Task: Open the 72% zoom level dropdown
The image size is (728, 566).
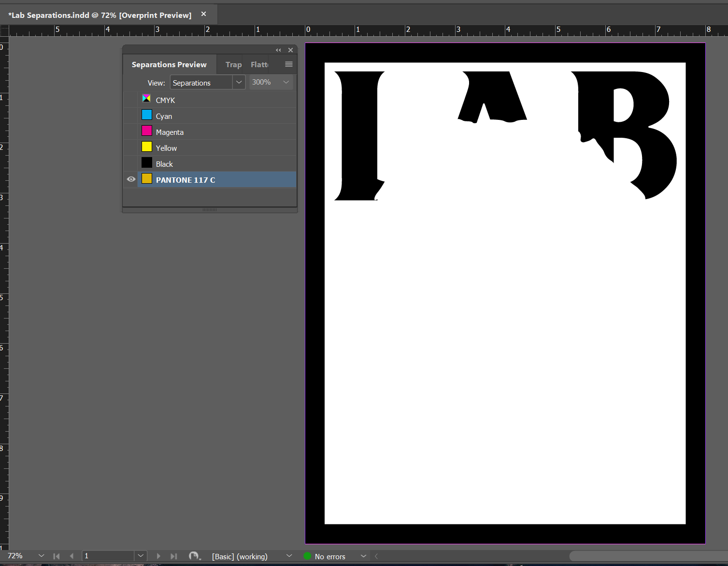Action: pyautogui.click(x=41, y=556)
